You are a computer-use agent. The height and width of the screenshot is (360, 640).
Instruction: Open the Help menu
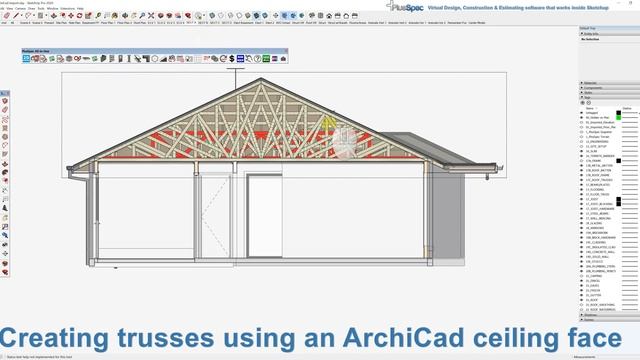pyautogui.click(x=80, y=8)
